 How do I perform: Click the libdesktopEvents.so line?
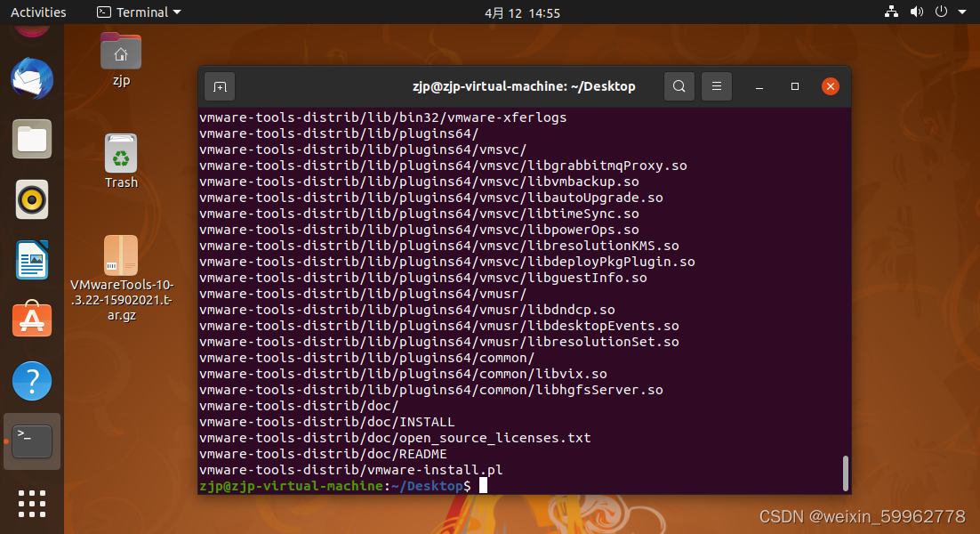pos(438,326)
